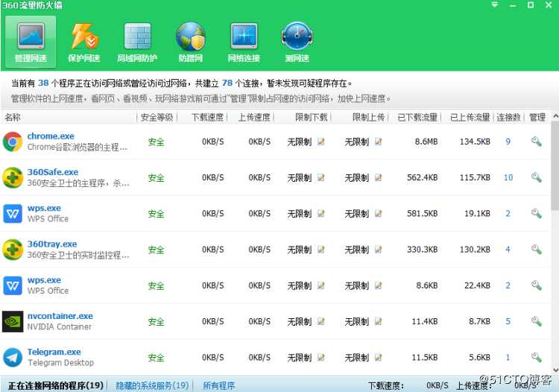The width and height of the screenshot is (559, 392).
Task: Click the 8.6MB downloaded traffic value
Action: pyautogui.click(x=426, y=142)
